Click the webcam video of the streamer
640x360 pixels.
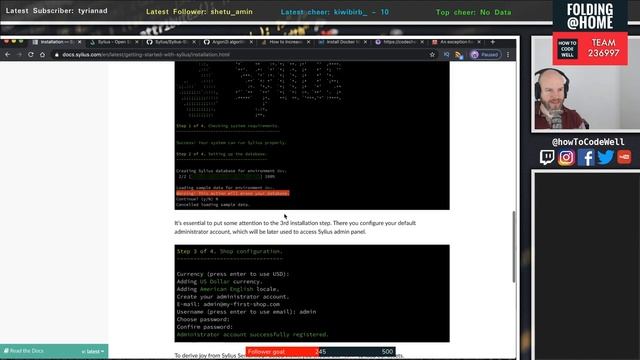tap(586, 84)
